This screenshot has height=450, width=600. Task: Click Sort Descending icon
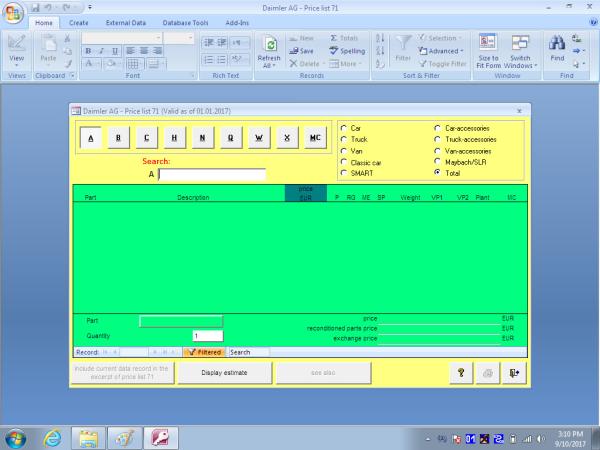click(x=380, y=51)
